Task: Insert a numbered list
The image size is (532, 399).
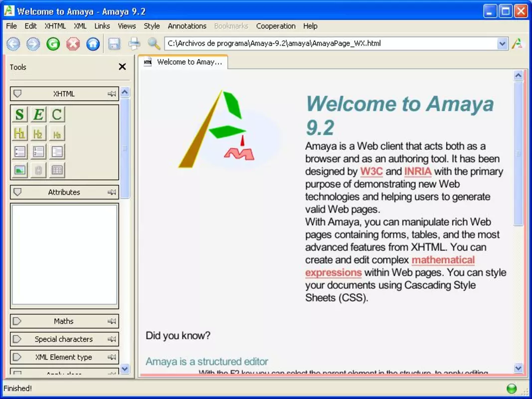Action: click(x=38, y=152)
